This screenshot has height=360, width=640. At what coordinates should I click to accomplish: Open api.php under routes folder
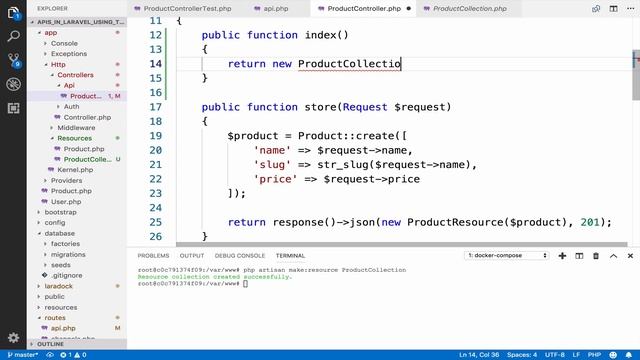pos(63,328)
